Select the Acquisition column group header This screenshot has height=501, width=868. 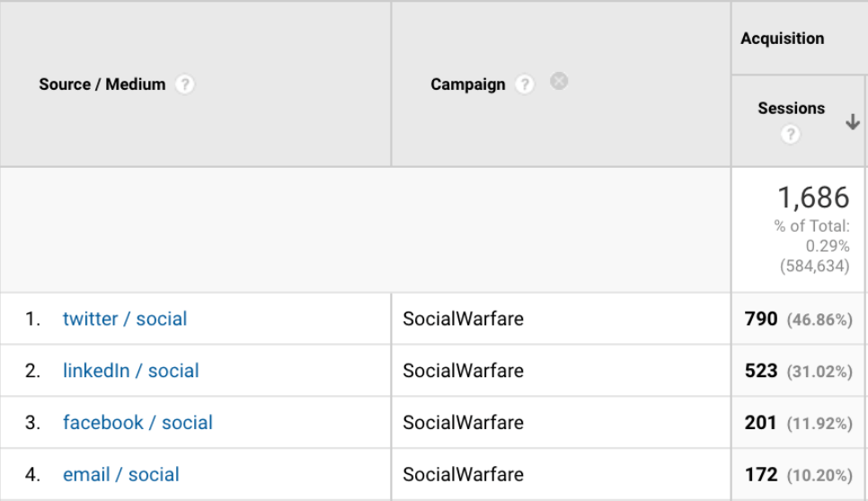coord(782,39)
